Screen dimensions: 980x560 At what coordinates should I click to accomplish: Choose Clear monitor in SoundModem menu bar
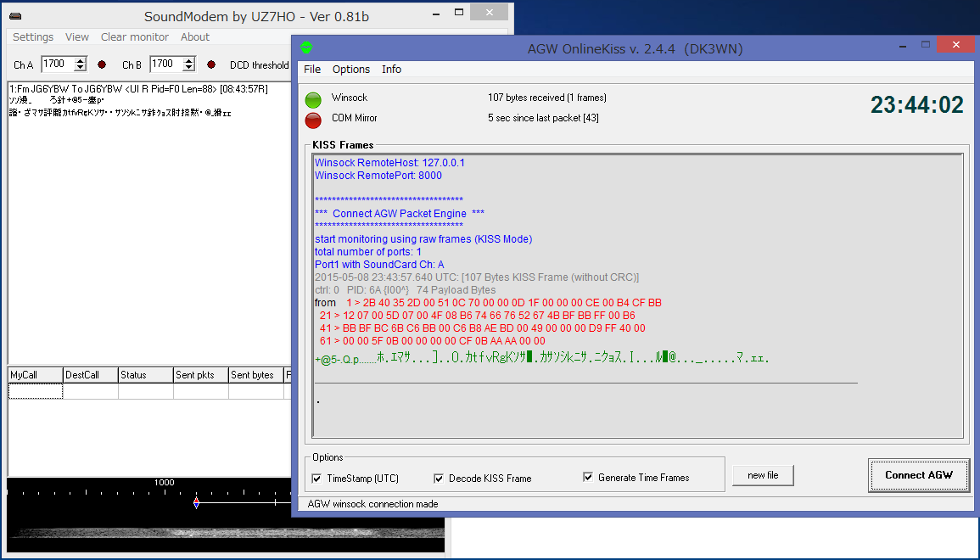[135, 36]
